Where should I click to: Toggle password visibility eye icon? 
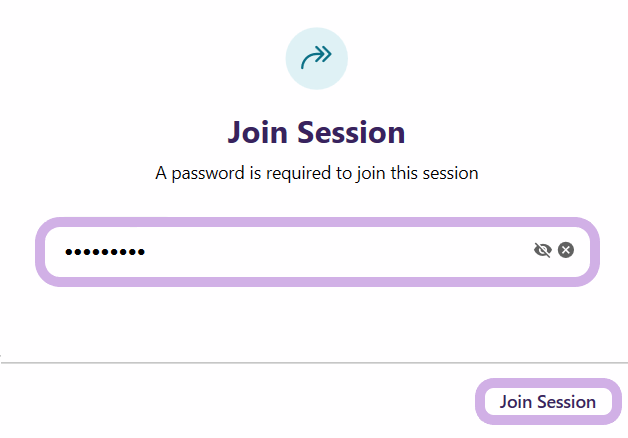pos(543,250)
